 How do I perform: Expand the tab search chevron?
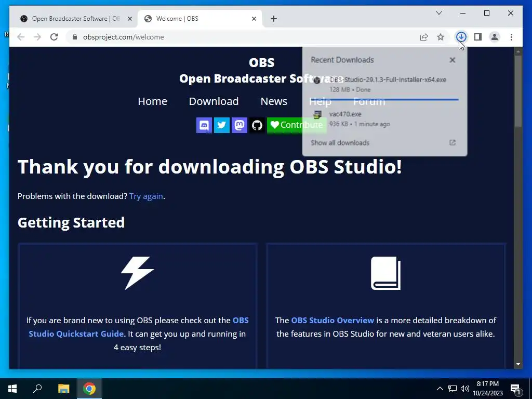click(x=438, y=13)
